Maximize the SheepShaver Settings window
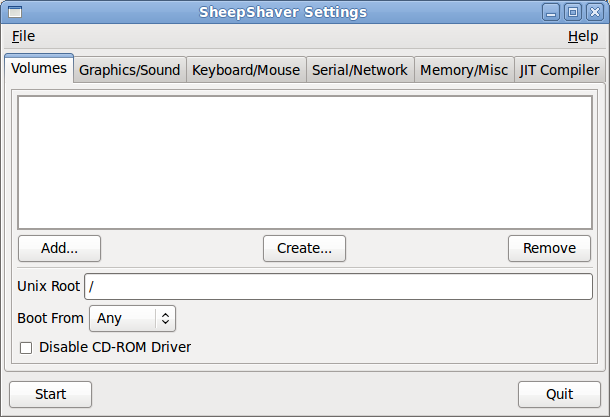The image size is (610, 417). tap(573, 12)
